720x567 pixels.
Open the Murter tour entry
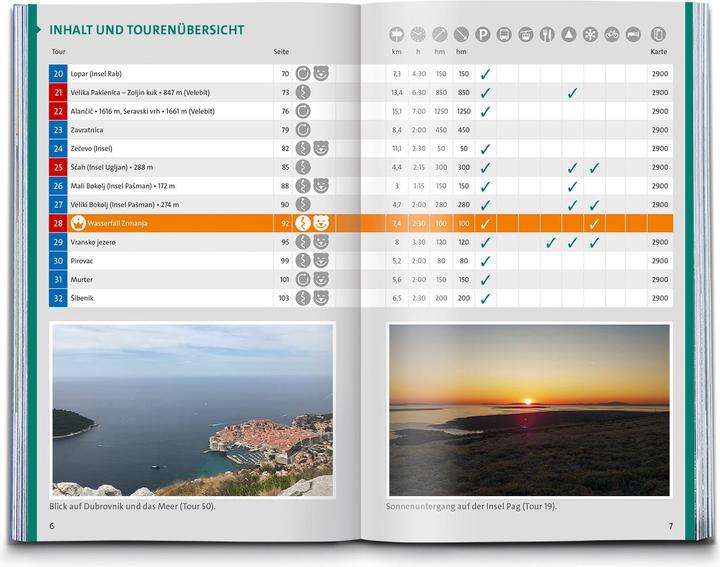pyautogui.click(x=81, y=279)
